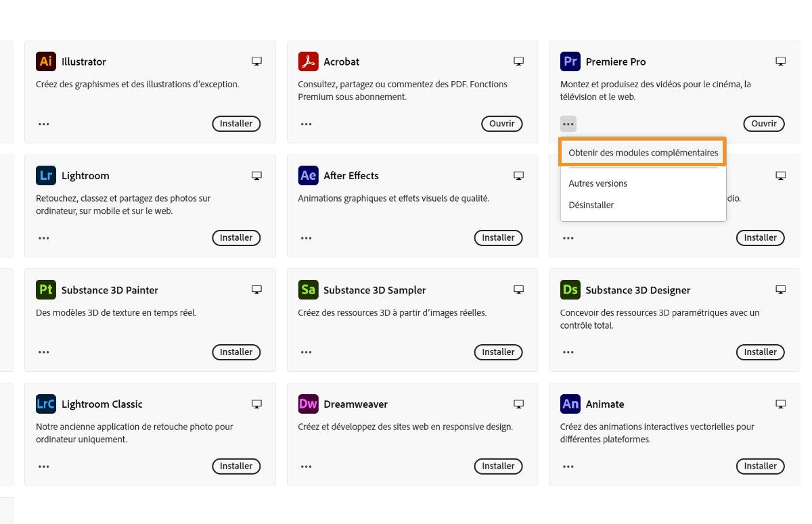Open the options menu for Lightroom Classic

[x=43, y=466]
